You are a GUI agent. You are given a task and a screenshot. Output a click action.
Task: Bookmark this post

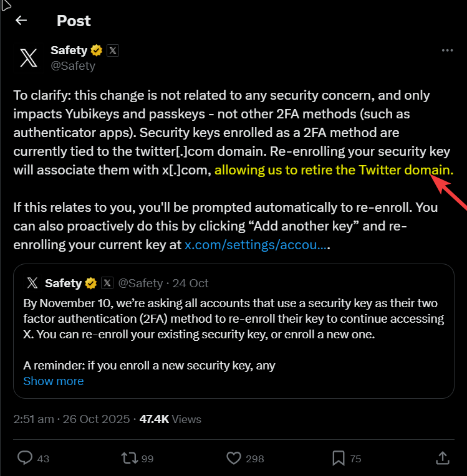[338, 459]
